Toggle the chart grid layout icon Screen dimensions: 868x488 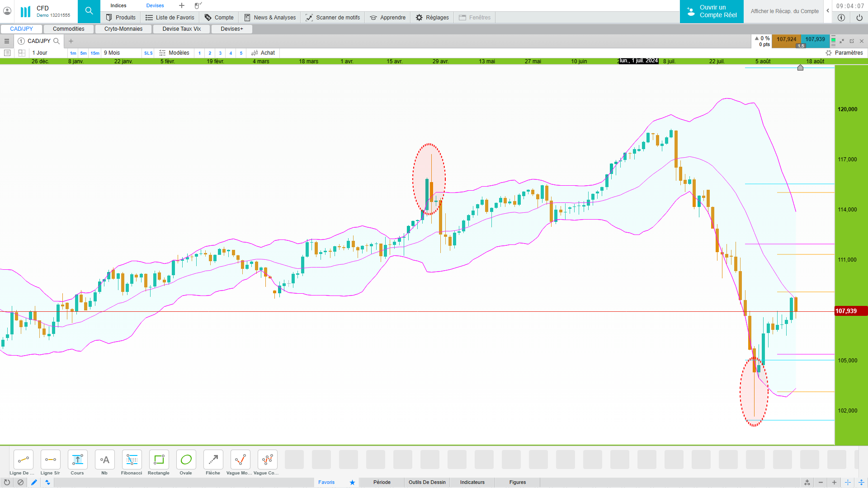tap(22, 53)
